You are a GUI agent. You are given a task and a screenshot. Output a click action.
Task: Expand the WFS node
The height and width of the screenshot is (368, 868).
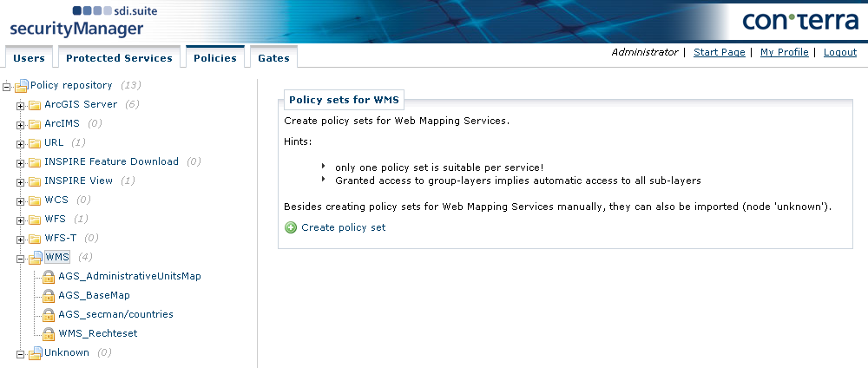21,220
